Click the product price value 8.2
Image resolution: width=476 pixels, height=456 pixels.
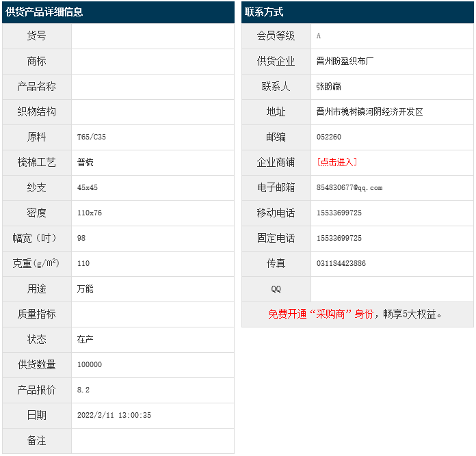pos(83,390)
